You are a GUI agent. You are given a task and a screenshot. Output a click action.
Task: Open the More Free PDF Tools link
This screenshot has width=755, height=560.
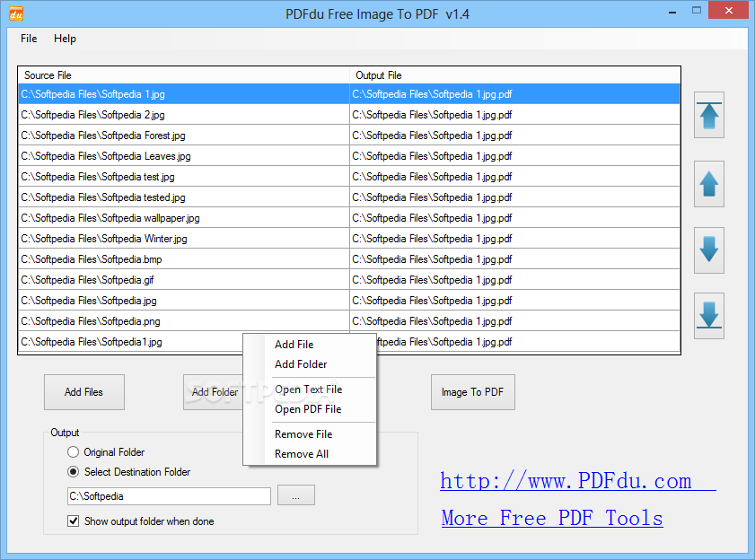(x=552, y=518)
